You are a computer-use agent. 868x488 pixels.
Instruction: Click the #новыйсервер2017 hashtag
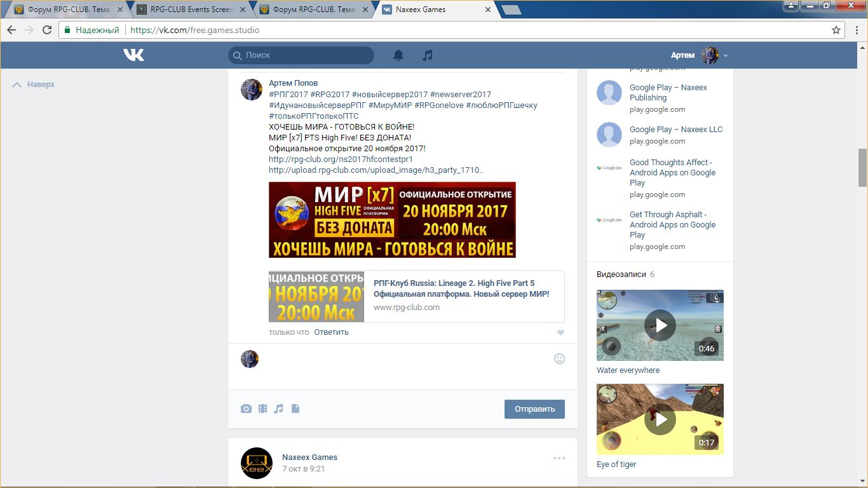click(x=390, y=95)
